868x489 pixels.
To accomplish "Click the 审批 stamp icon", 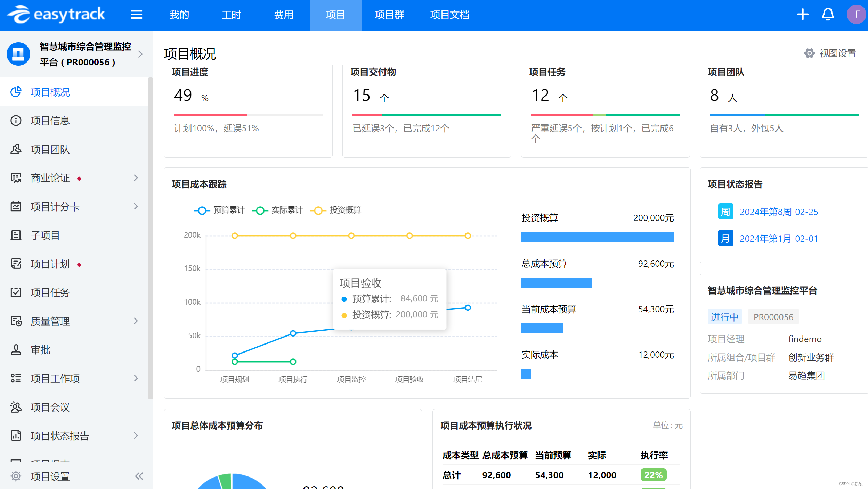I will 16,350.
